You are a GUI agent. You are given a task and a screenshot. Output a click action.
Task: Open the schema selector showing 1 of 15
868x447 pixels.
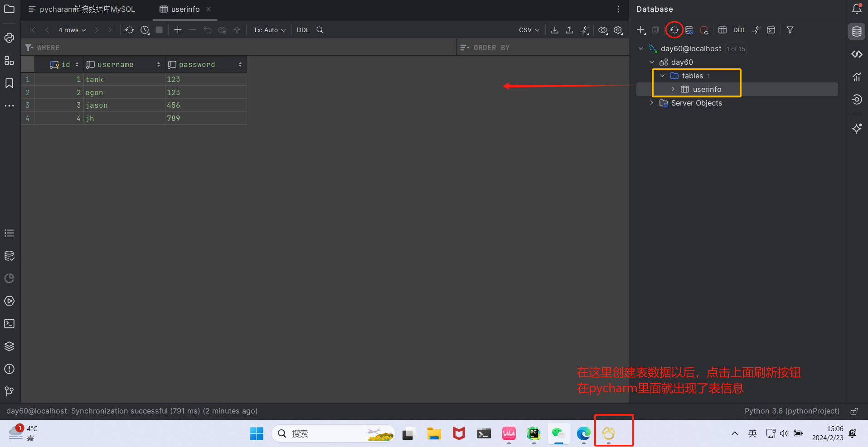pos(736,49)
